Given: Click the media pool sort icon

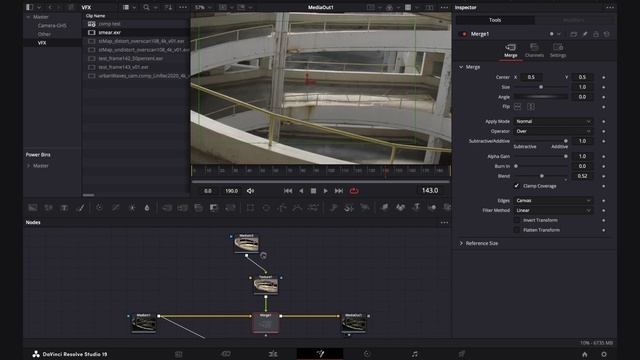Looking at the screenshot, I should 168,7.
